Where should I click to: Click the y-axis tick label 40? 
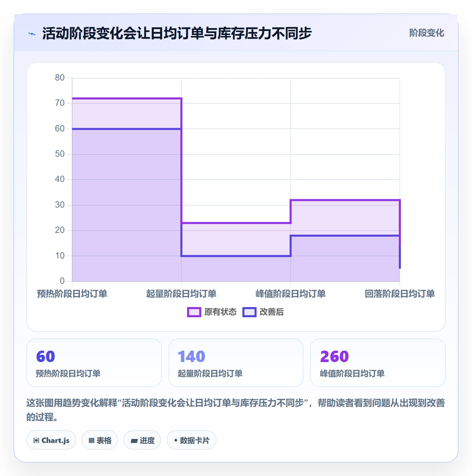(60, 179)
